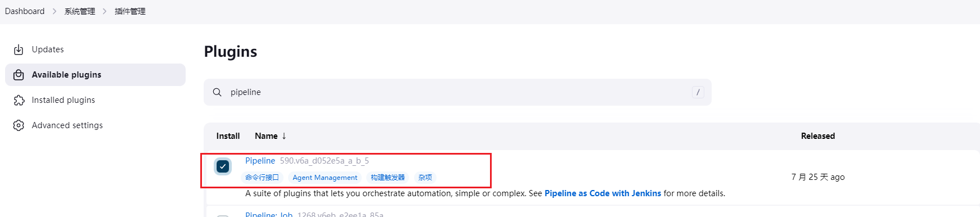Click the search magnifier icon
This screenshot has width=980, height=217.
click(217, 92)
